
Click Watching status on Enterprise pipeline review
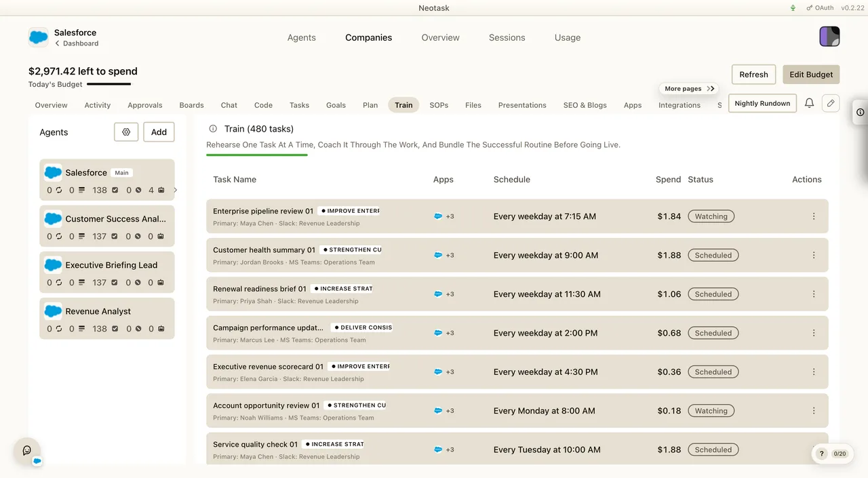(711, 216)
